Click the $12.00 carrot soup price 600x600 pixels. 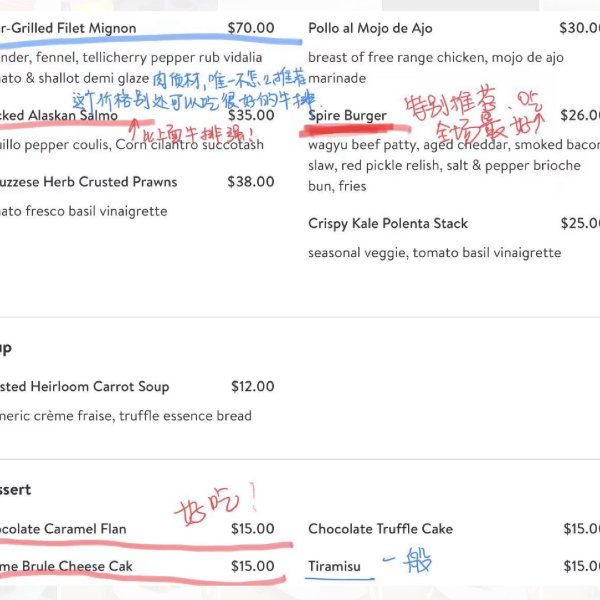pos(253,386)
